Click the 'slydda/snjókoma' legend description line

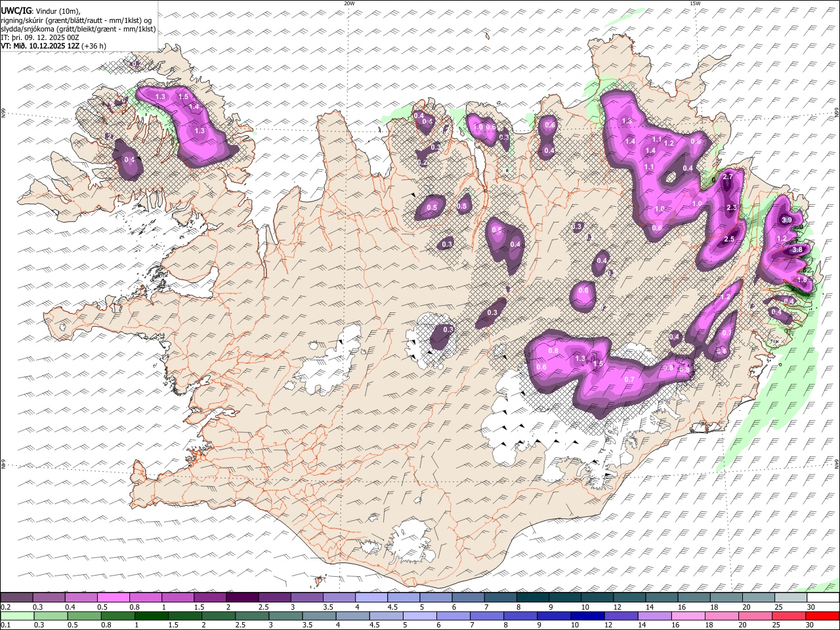[x=78, y=29]
